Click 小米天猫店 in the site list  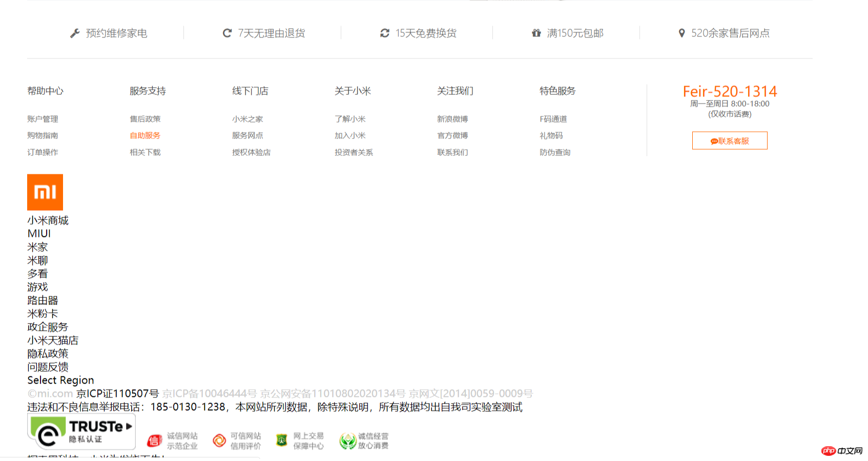pos(53,340)
